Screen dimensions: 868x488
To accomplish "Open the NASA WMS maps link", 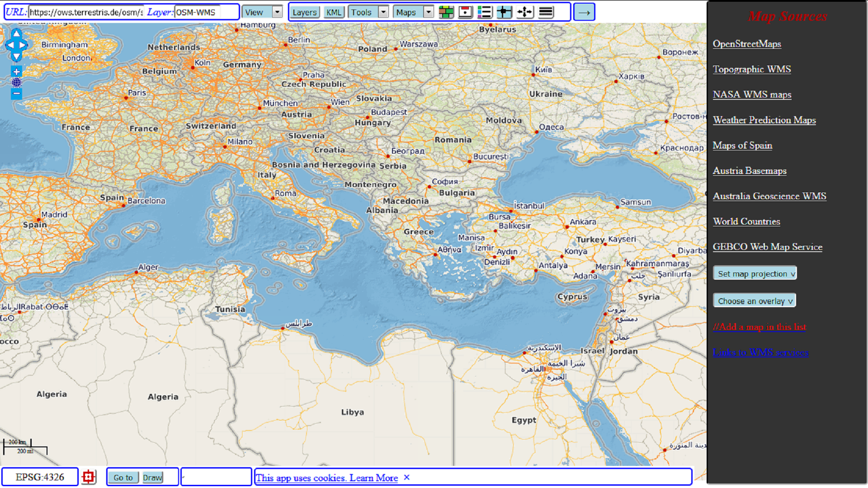I will 752,94.
